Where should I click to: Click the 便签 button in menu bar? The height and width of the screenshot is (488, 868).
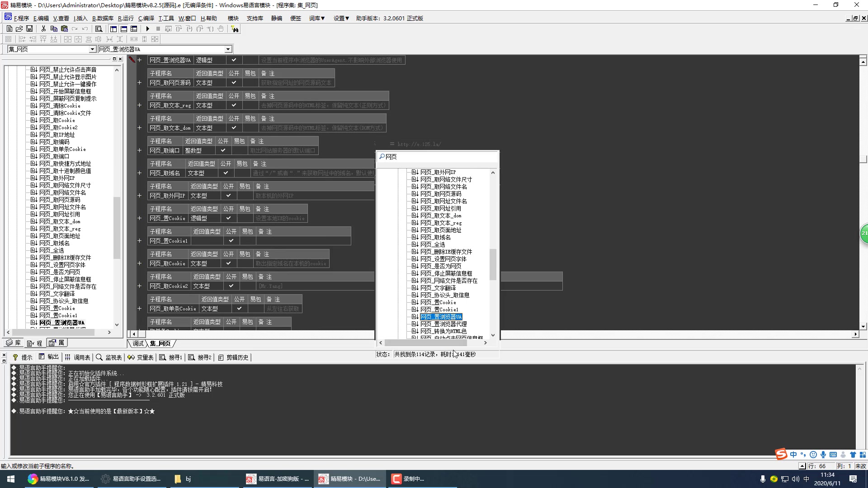click(x=295, y=19)
